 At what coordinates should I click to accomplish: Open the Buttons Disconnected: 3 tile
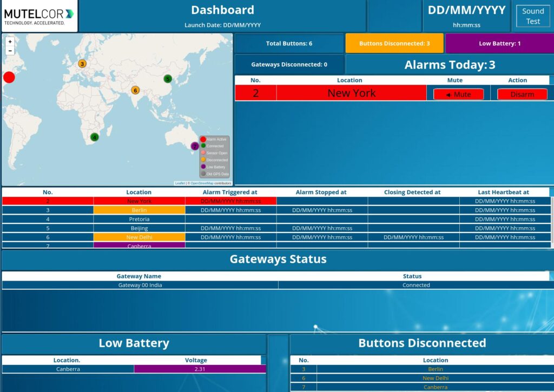pyautogui.click(x=394, y=43)
